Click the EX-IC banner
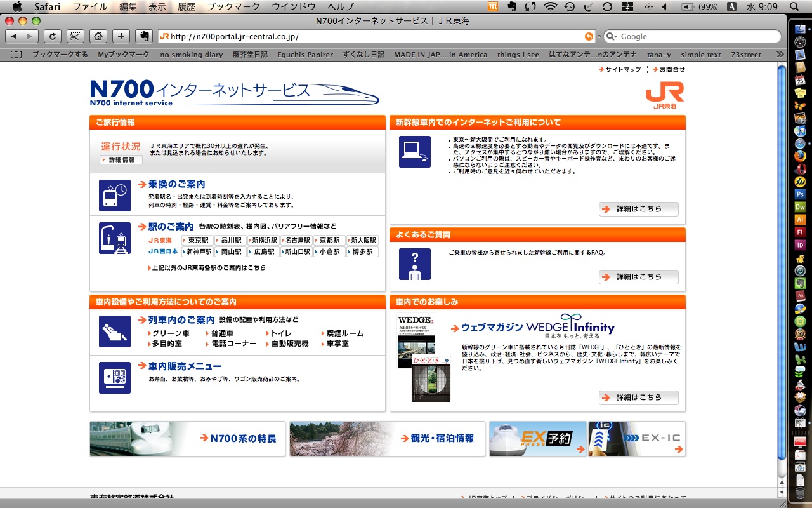 637,439
